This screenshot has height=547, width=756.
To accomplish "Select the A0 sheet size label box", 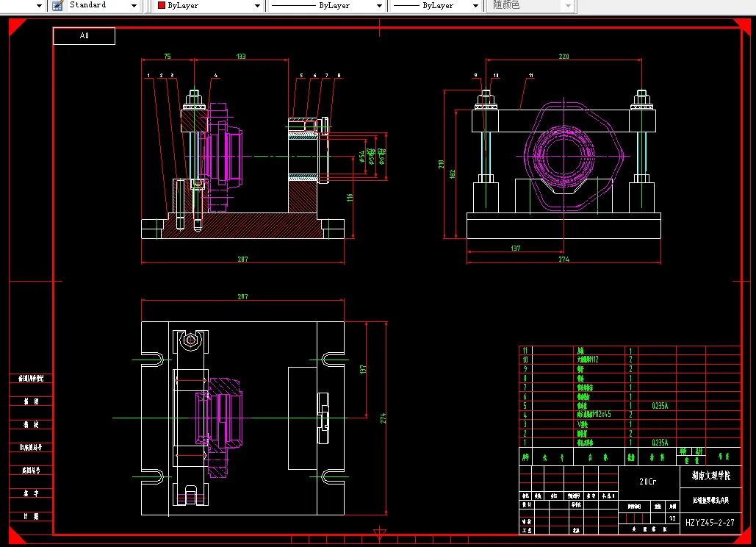I will pos(84,36).
